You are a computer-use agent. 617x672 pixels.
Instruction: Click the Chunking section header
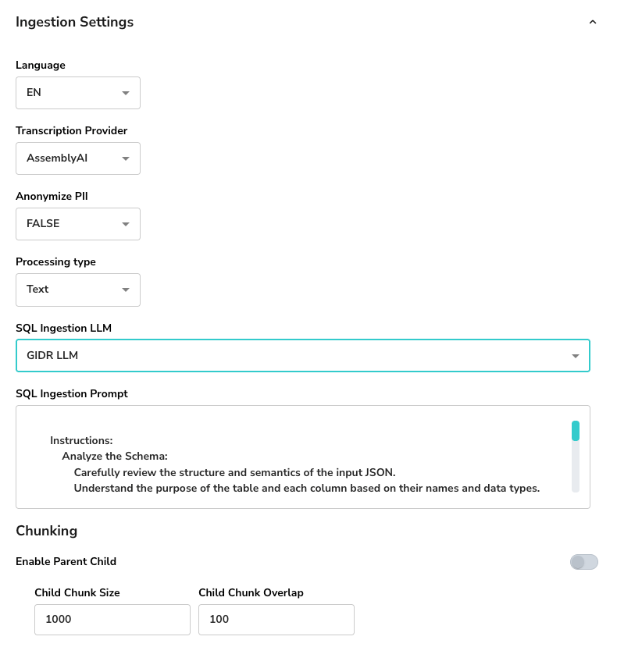[47, 531]
